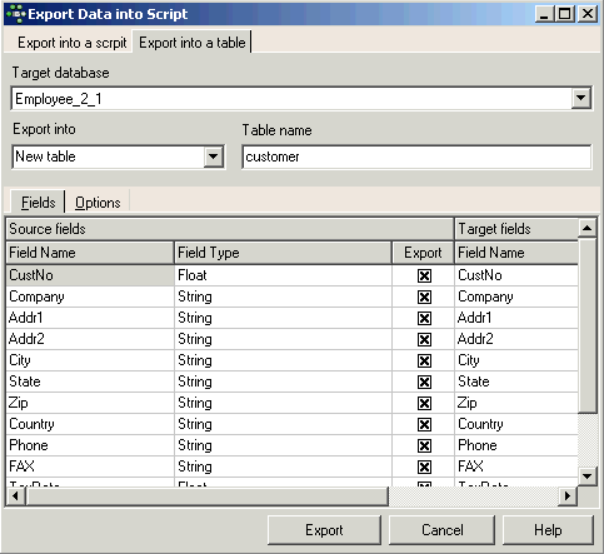Image resolution: width=605 pixels, height=555 pixels.
Task: Open Help for this dialog
Action: pyautogui.click(x=547, y=530)
